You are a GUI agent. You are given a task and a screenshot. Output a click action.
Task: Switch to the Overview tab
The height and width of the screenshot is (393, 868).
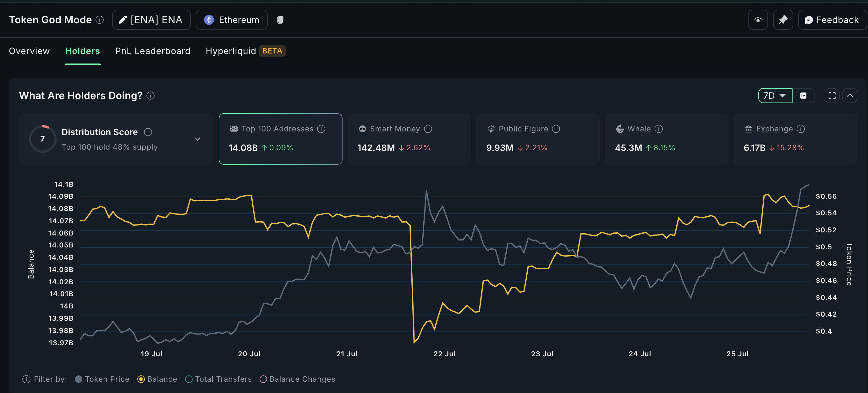tap(29, 51)
